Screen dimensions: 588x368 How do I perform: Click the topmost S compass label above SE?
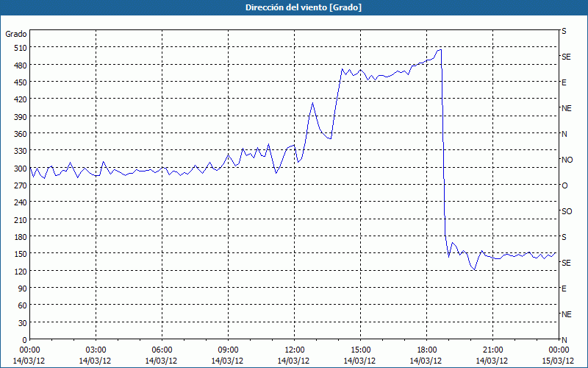564,31
